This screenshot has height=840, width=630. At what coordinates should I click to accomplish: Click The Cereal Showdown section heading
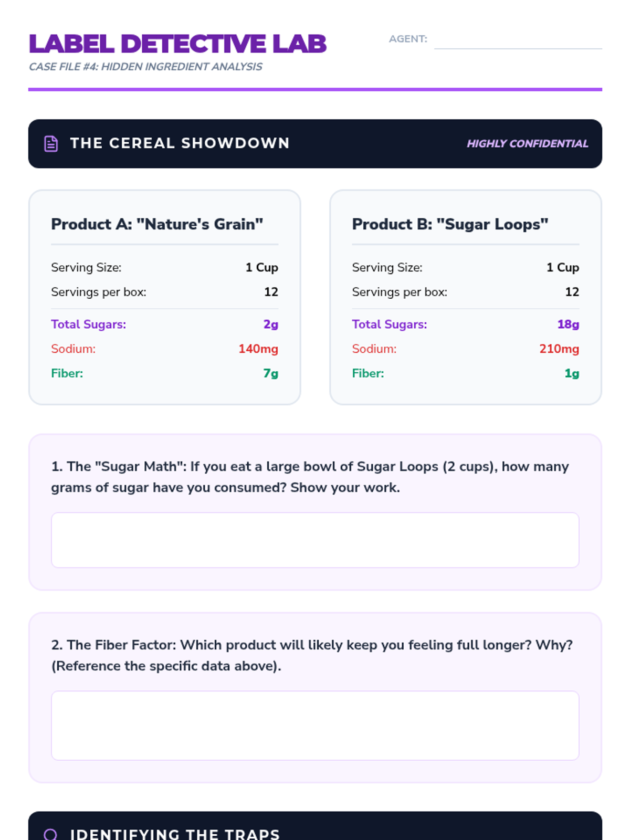coord(180,143)
